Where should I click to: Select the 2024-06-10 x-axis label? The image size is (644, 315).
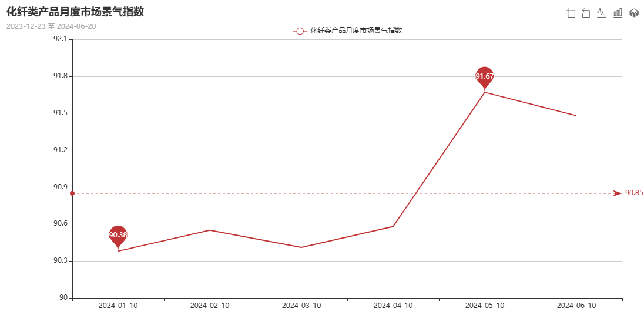[x=576, y=306]
